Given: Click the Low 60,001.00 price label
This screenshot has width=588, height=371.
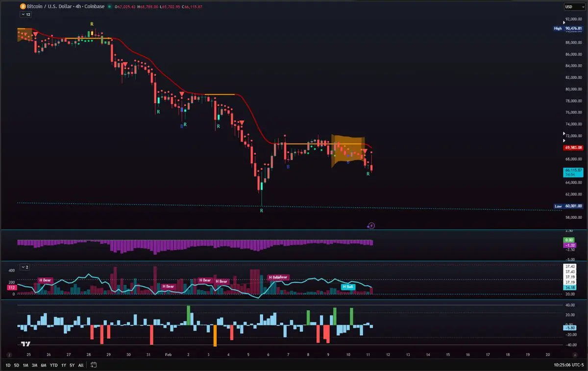Looking at the screenshot, I should (569, 207).
